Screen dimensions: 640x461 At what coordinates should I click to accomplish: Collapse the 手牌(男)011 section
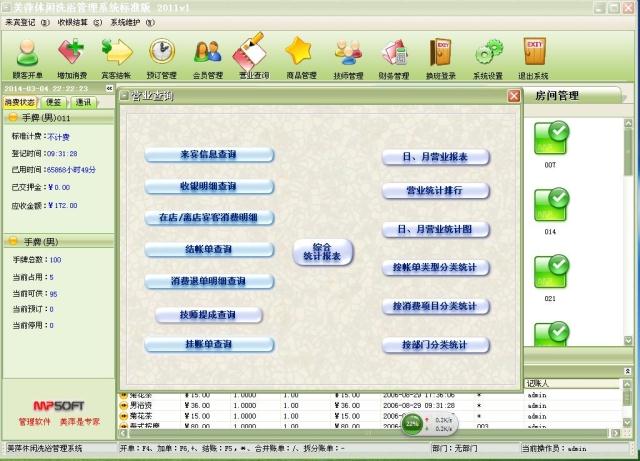[x=13, y=118]
